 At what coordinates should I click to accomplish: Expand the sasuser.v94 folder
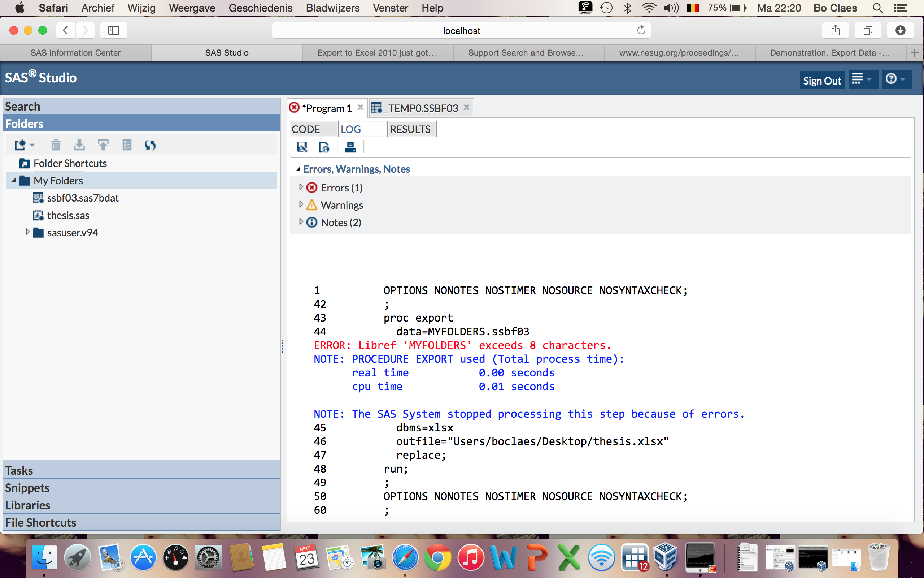point(27,232)
